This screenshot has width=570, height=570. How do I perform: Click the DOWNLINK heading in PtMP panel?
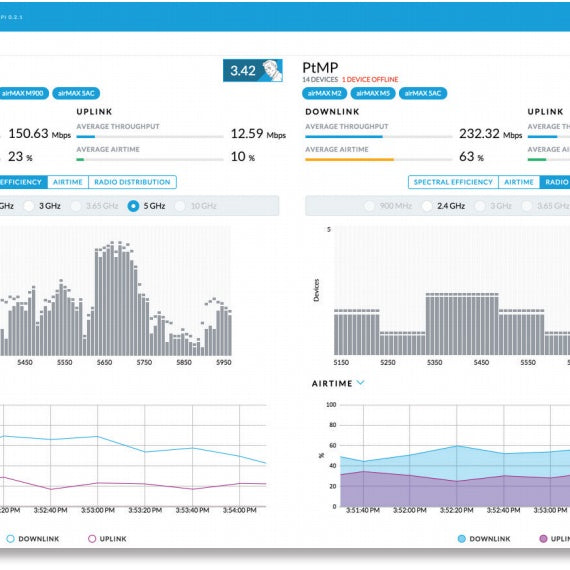click(x=332, y=112)
